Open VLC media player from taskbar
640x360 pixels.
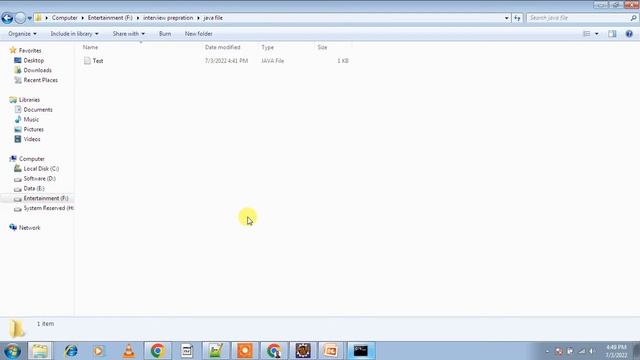click(x=129, y=351)
